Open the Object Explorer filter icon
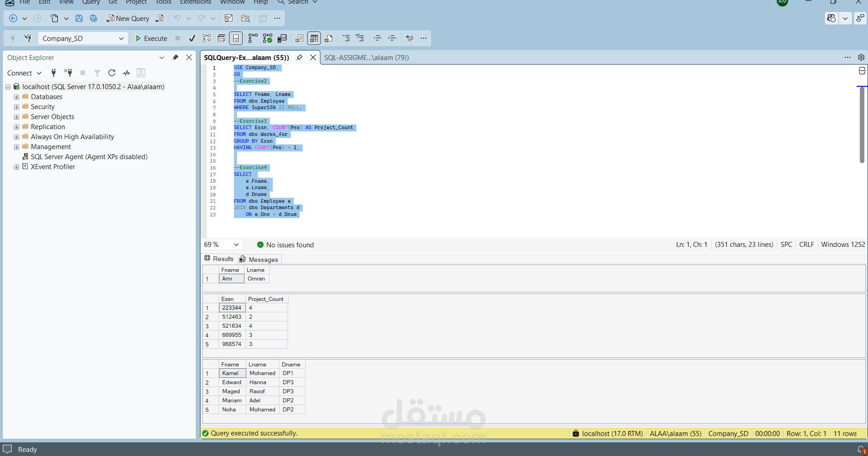Image resolution: width=868 pixels, height=456 pixels. [97, 73]
